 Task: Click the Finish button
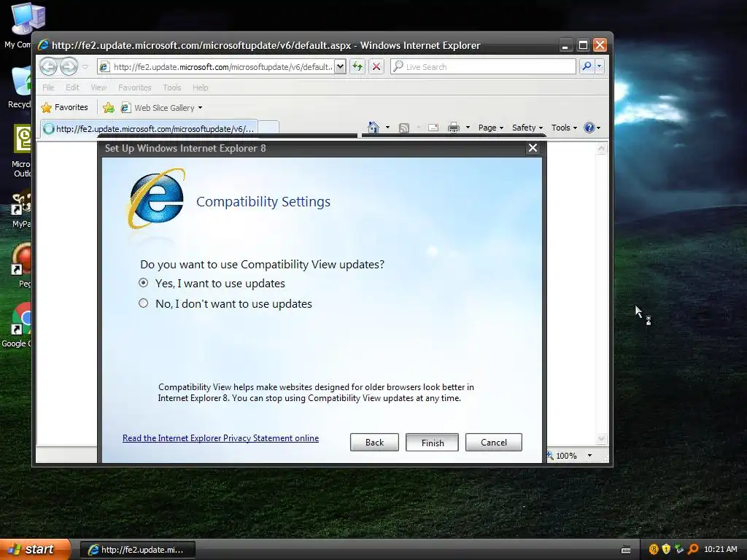click(x=432, y=443)
